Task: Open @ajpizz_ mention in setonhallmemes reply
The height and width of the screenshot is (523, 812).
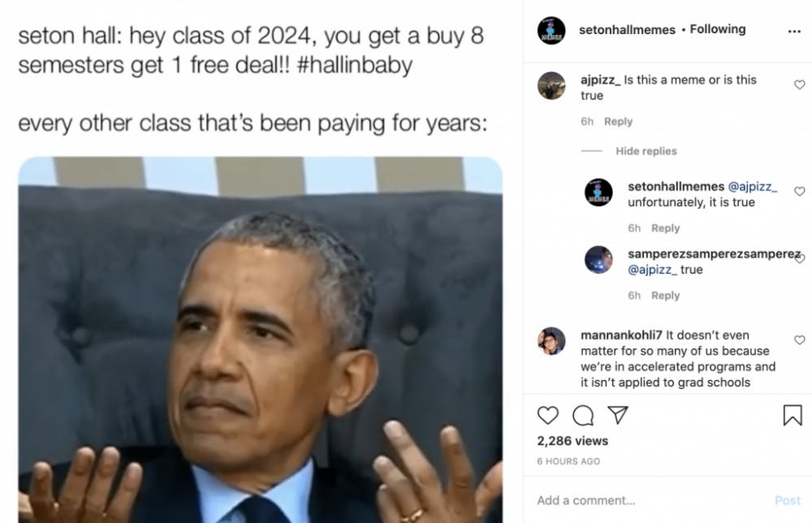Action: tap(753, 187)
